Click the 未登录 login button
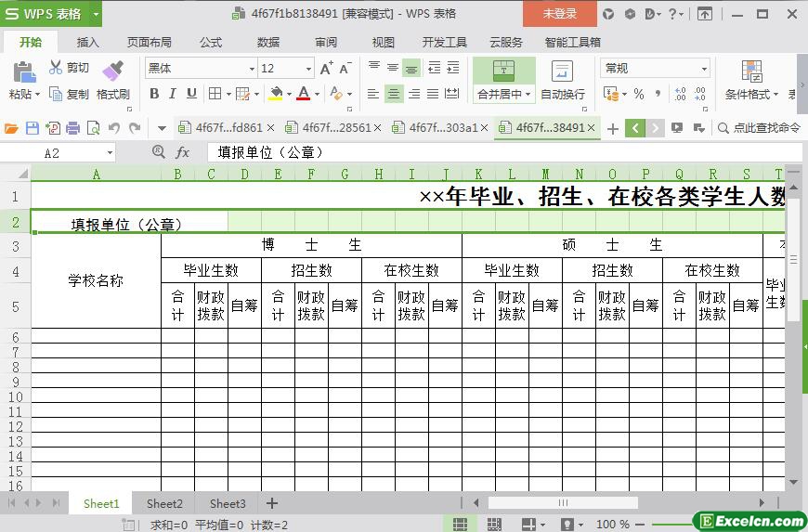This screenshot has width=808, height=532. (559, 13)
